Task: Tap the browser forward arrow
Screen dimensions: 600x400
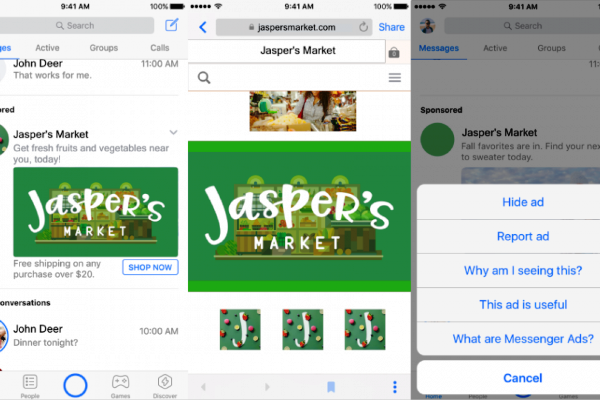Action: [267, 387]
